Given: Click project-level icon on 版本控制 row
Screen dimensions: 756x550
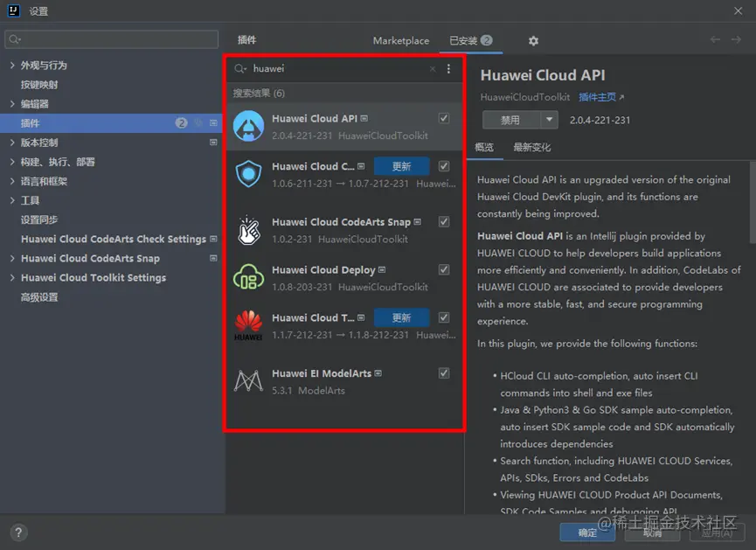Looking at the screenshot, I should point(213,143).
